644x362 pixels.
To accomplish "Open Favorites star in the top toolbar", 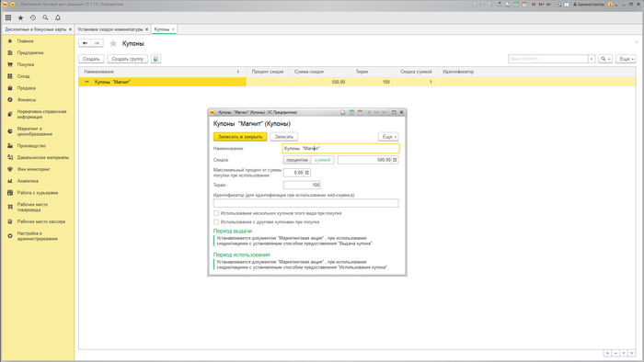I will click(x=20, y=17).
